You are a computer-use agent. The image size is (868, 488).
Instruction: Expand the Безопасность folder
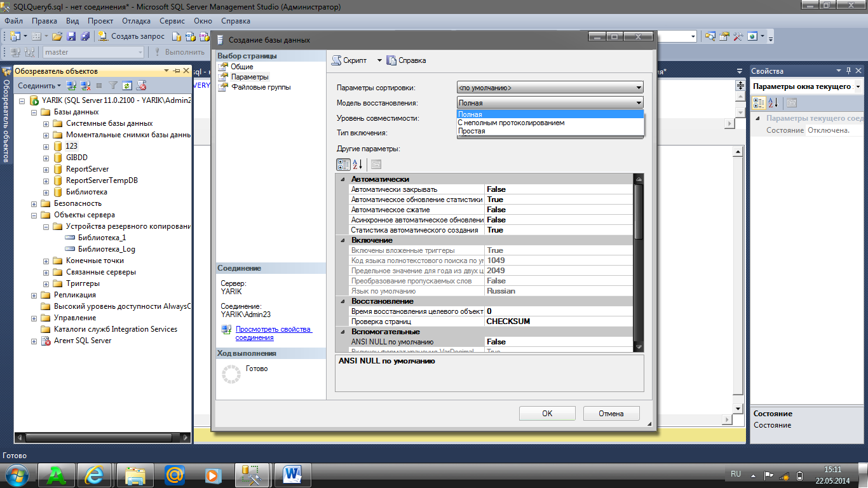point(34,203)
